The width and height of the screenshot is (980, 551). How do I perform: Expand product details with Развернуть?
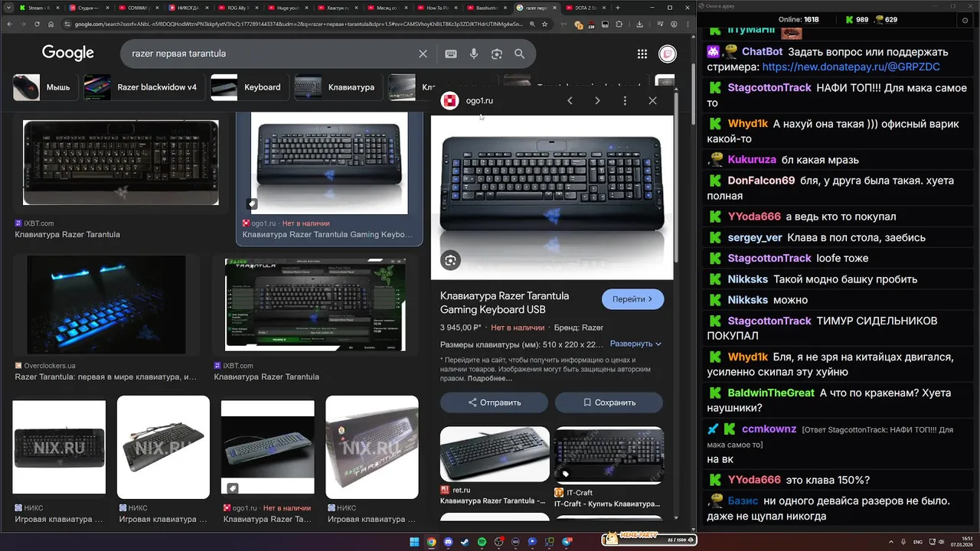coord(635,344)
